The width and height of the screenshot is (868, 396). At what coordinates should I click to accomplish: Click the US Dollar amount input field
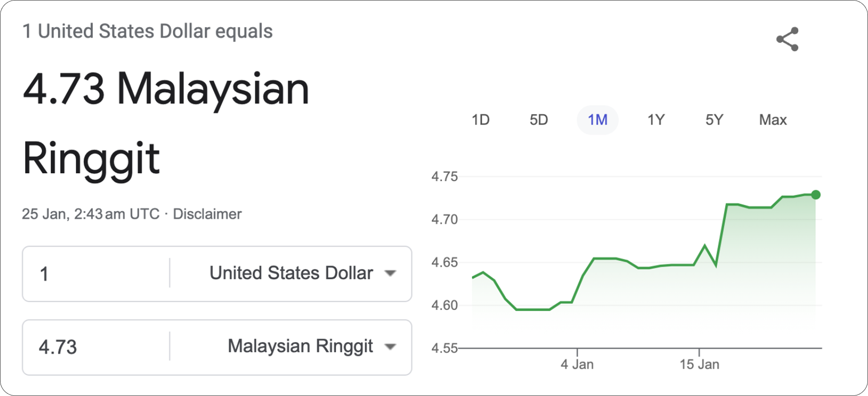pos(99,274)
